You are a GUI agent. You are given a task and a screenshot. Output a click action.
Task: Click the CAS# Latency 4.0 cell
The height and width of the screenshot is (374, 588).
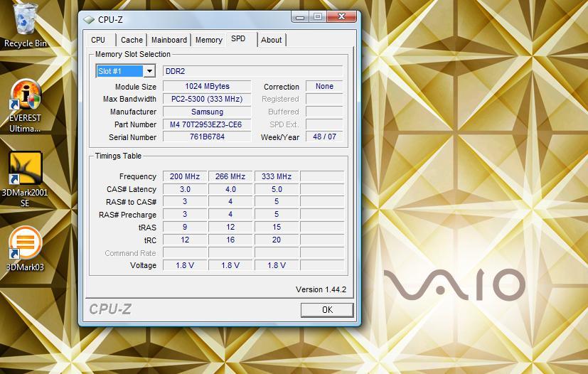(x=230, y=189)
